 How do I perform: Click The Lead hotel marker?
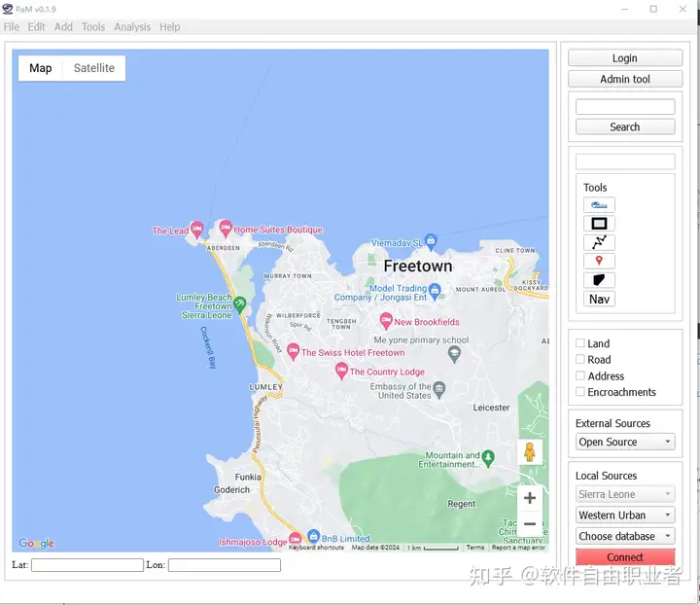pos(196,229)
